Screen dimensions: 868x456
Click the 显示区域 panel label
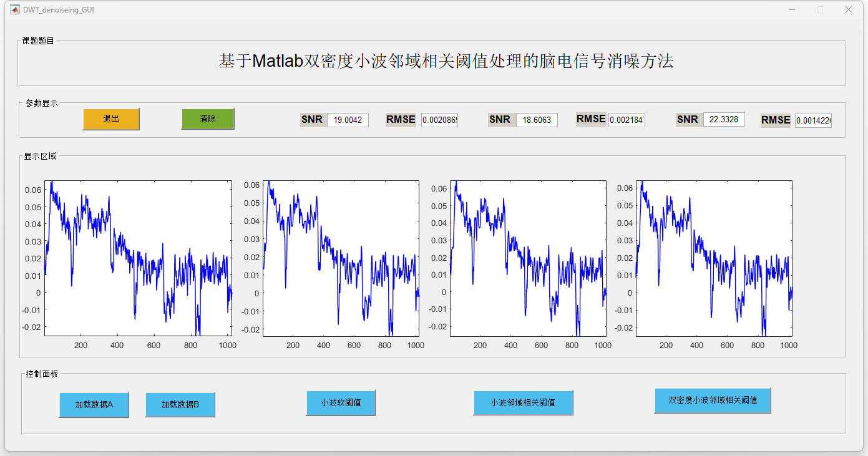pos(40,156)
